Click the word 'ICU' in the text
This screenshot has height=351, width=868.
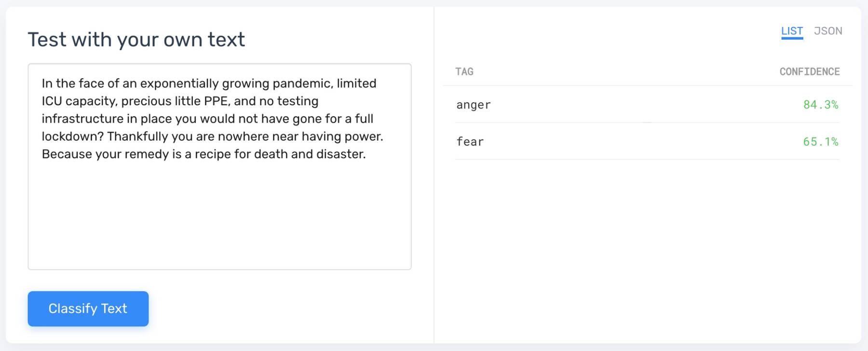[x=52, y=101]
